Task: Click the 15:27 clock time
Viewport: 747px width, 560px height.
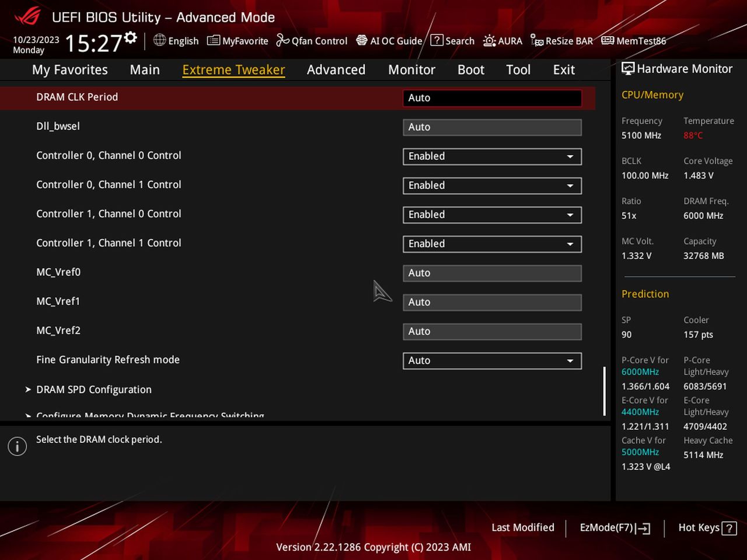Action: point(93,43)
